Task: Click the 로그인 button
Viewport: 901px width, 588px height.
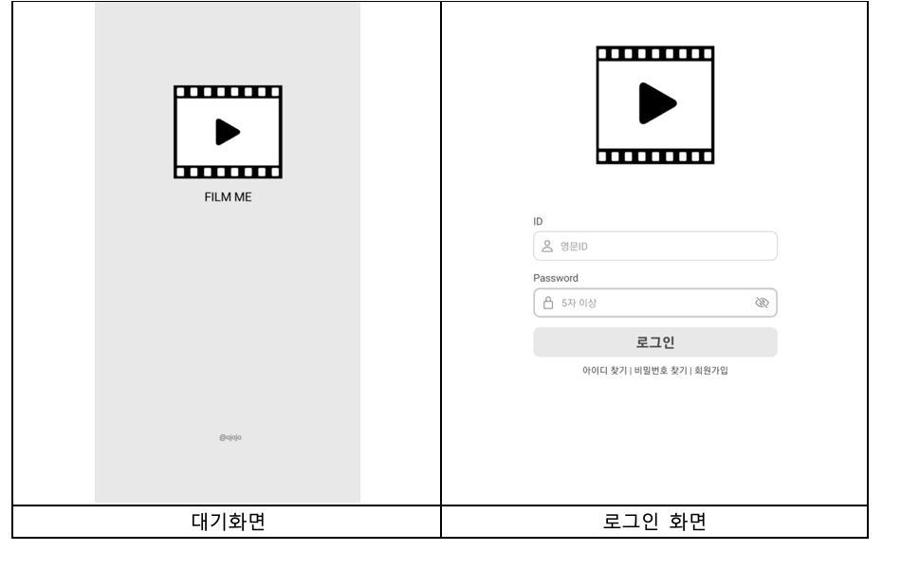Action: 655,342
